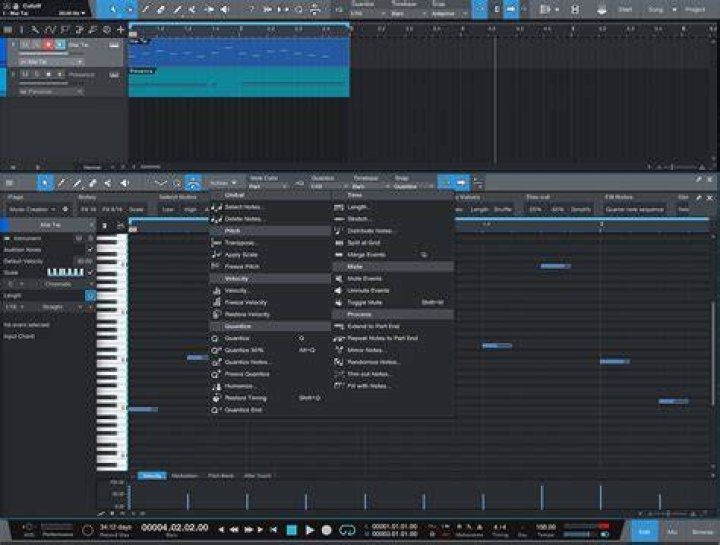Select the Split tool in the editor toolbar

point(107,183)
